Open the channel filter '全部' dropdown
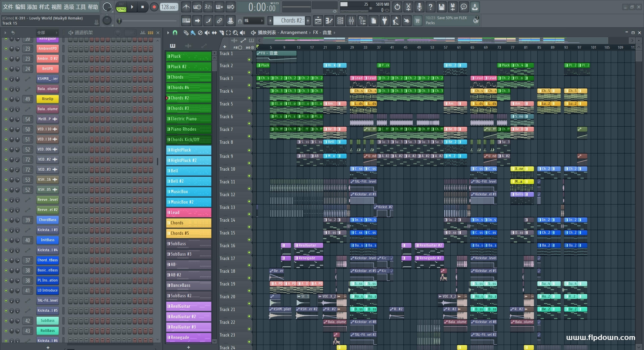Viewport: 644px width, 350px height. 47,33
